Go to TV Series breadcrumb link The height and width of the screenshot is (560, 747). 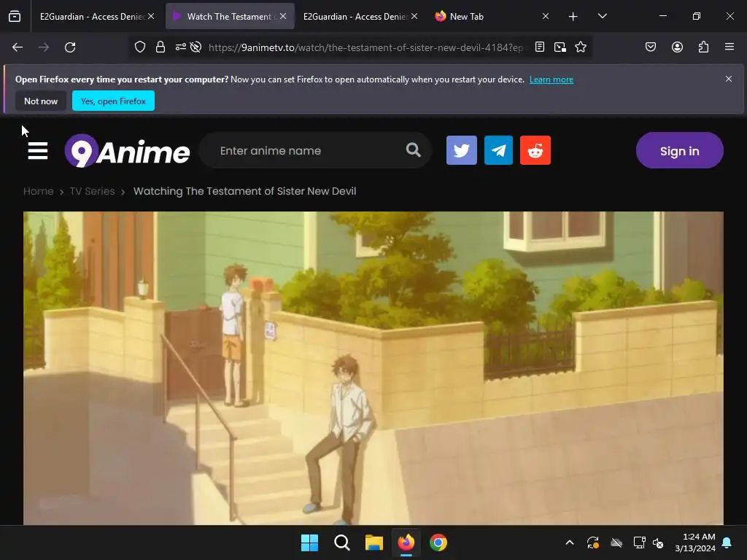[93, 191]
